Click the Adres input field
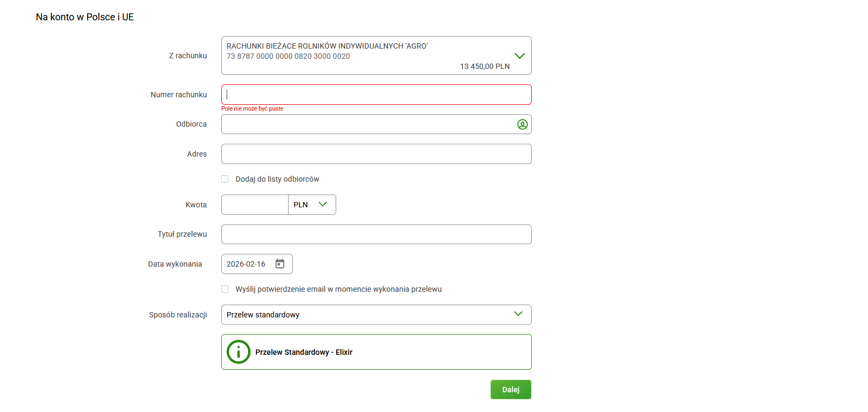The height and width of the screenshot is (412, 868). click(x=376, y=154)
